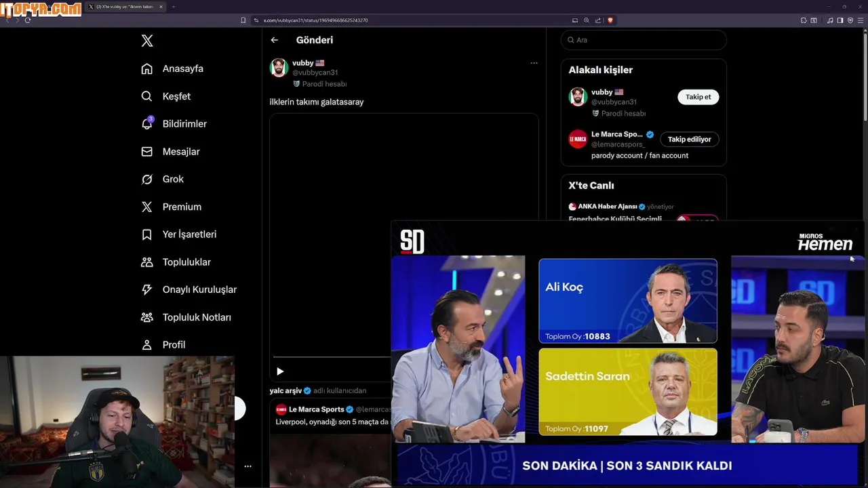The image size is (868, 488).
Task: Click vubby avatar in post header
Action: click(279, 68)
